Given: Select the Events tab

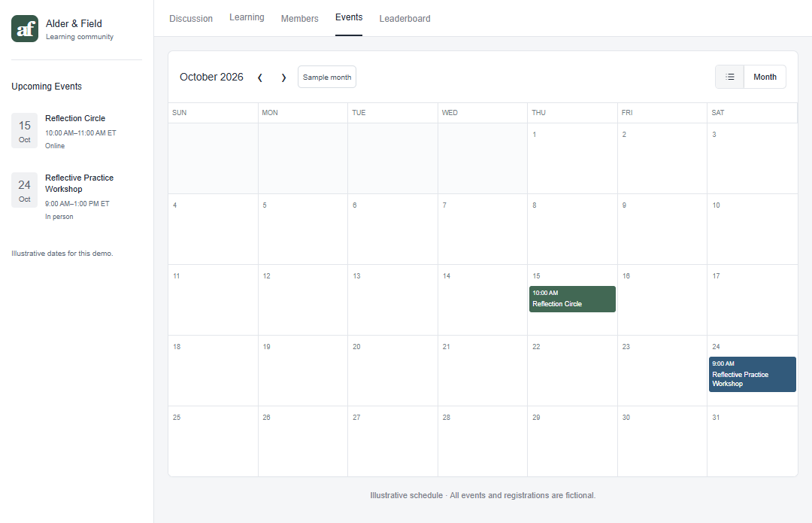Looking at the screenshot, I should [349, 17].
